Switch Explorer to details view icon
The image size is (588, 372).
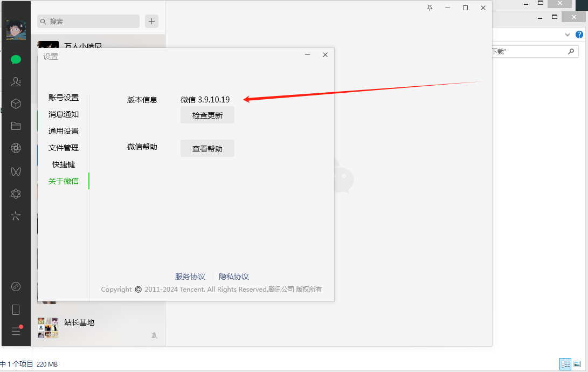[x=565, y=364]
